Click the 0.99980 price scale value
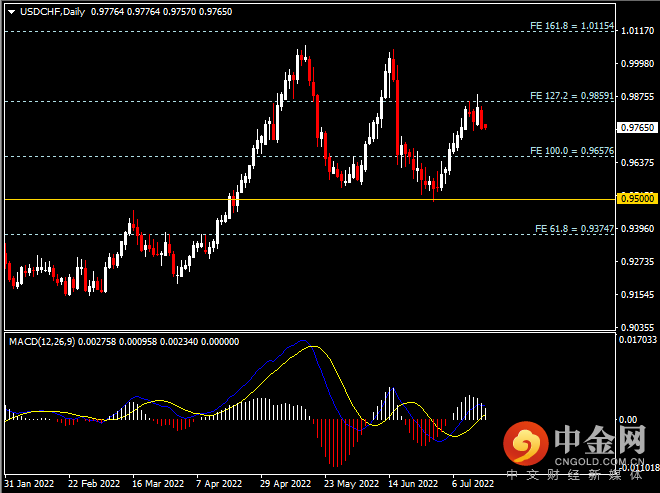660x493 pixels. [638, 64]
